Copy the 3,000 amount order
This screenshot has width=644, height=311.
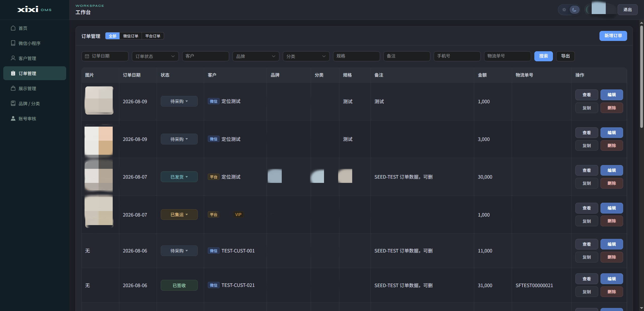coord(587,145)
